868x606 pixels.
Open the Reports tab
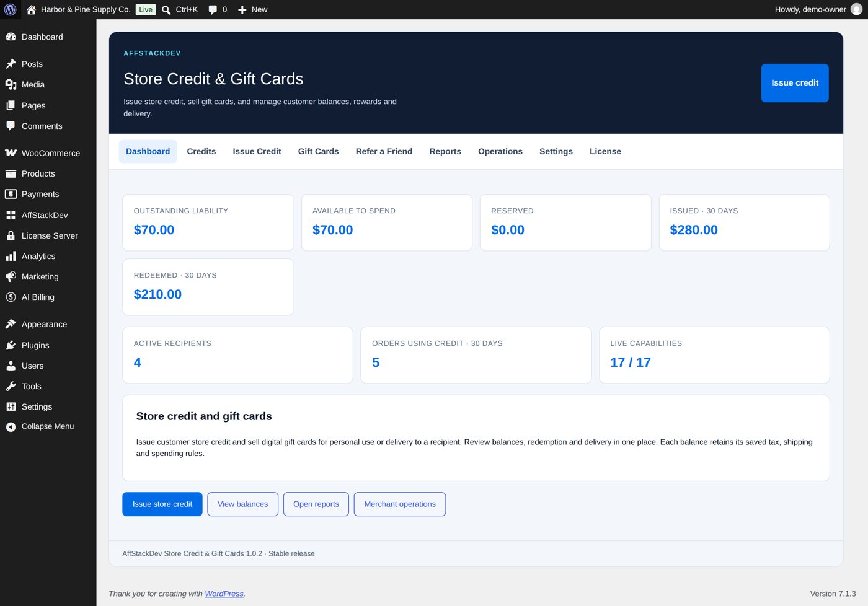pyautogui.click(x=445, y=151)
